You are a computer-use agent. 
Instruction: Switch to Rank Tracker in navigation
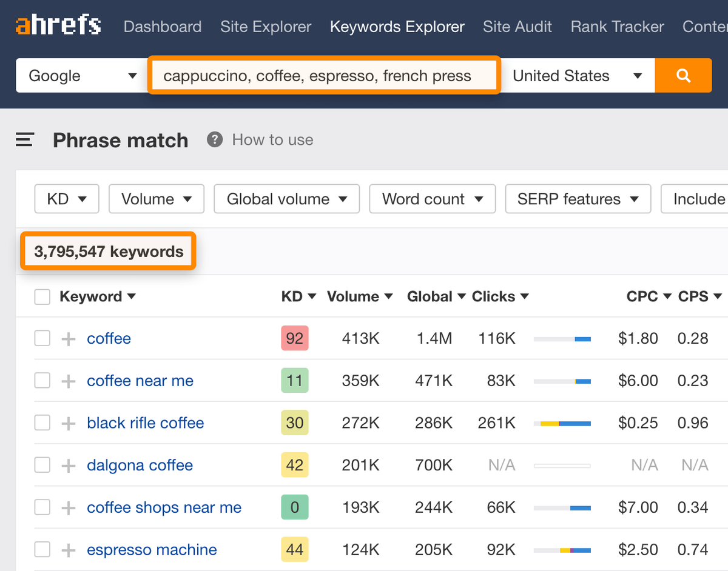pyautogui.click(x=617, y=27)
